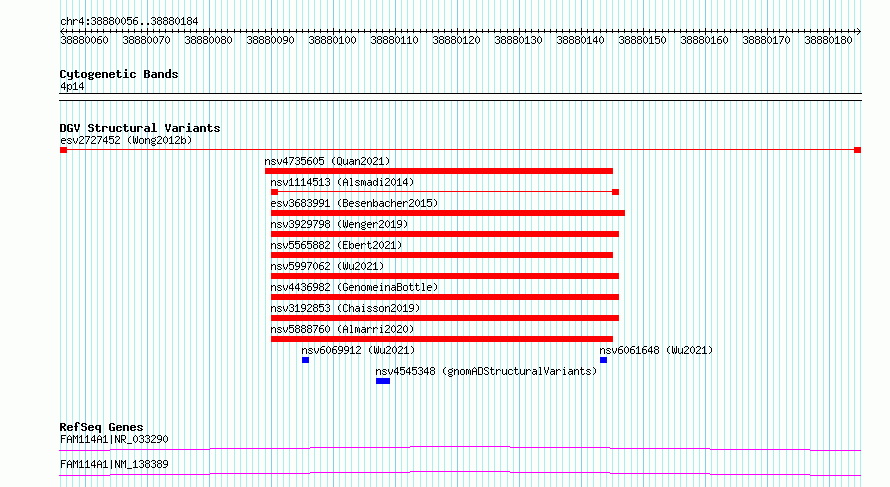Viewport: 890px width, 487px height.
Task: Click the right end marker of esv2727452
Action: click(x=858, y=150)
